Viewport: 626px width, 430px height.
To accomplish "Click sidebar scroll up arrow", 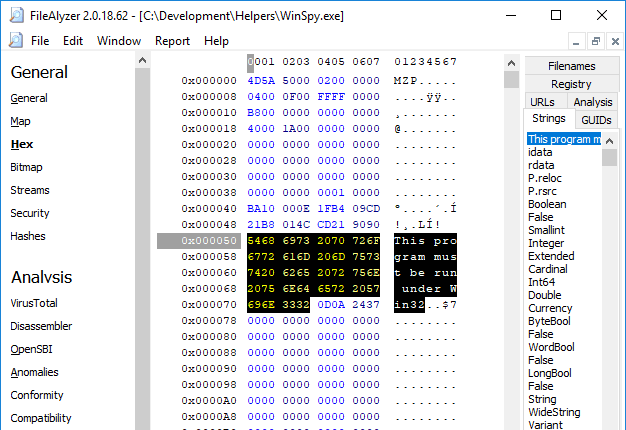I will click(143, 61).
